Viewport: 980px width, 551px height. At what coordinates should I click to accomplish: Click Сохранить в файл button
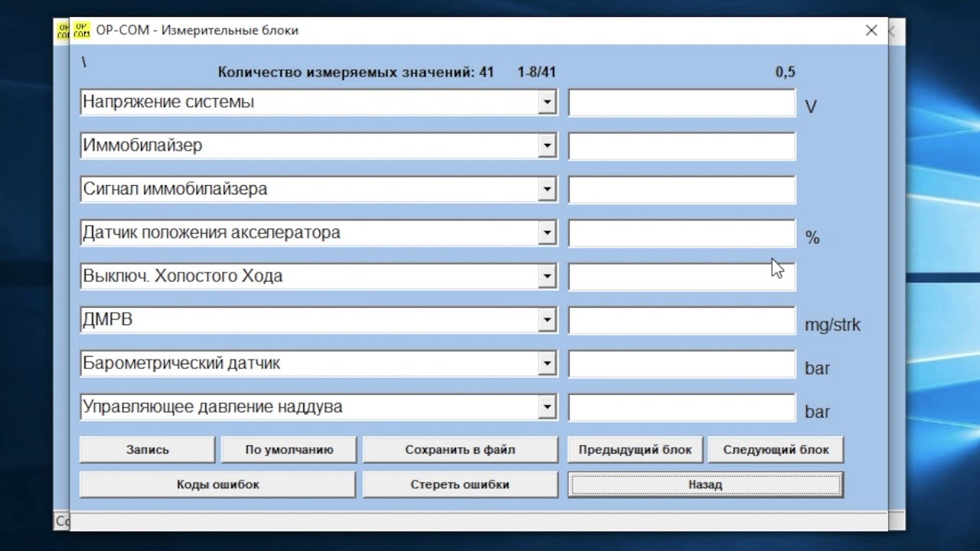pyautogui.click(x=460, y=450)
